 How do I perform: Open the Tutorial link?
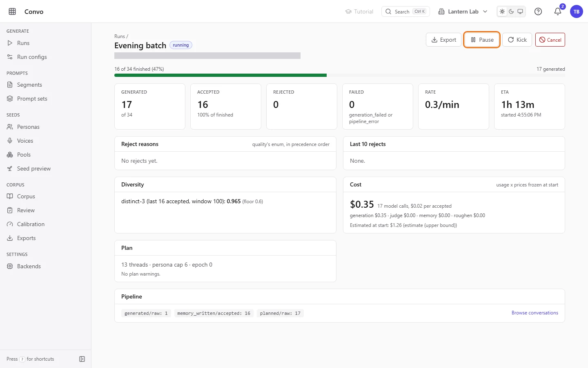(x=359, y=11)
